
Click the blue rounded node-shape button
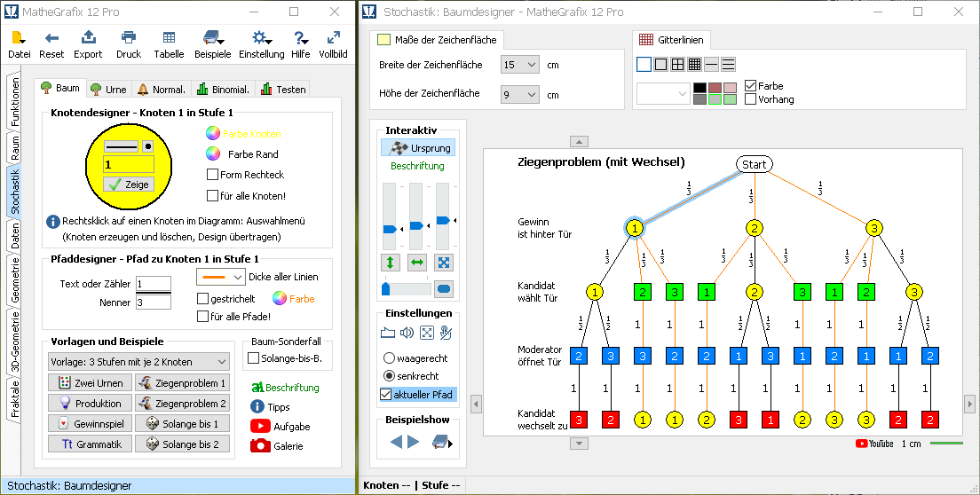pos(444,289)
